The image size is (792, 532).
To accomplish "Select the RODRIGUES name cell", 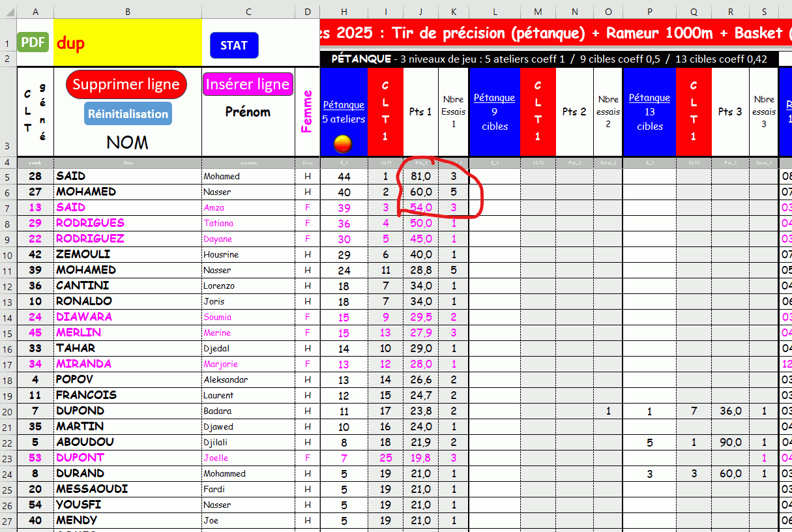I will [128, 223].
